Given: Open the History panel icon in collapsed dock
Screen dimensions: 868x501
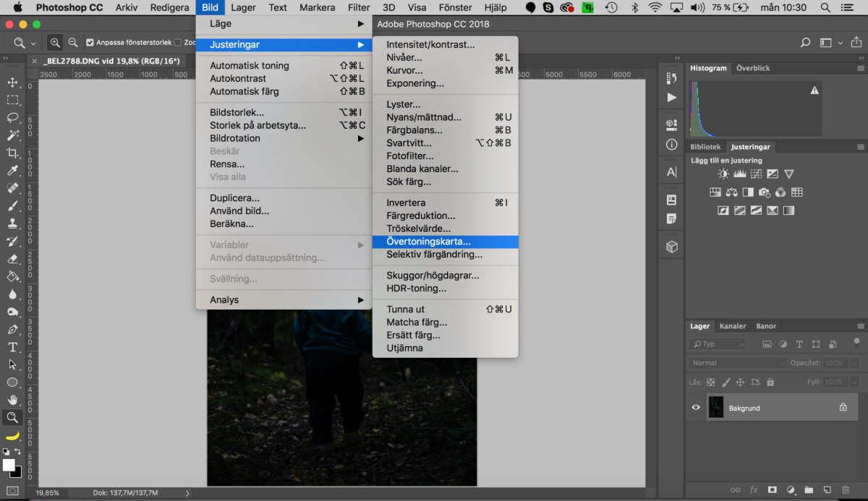Looking at the screenshot, I should (672, 78).
